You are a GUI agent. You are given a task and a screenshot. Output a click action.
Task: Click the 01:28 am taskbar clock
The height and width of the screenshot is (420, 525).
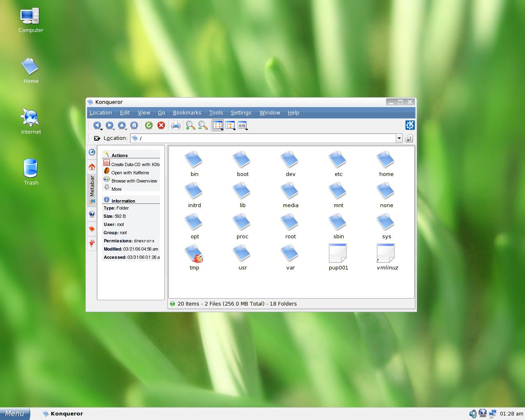(511, 413)
